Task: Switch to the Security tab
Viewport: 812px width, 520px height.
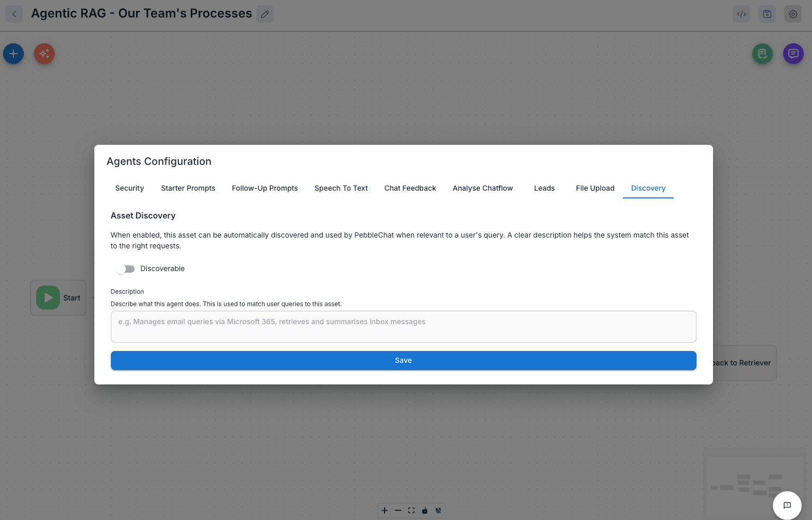Action: (129, 188)
